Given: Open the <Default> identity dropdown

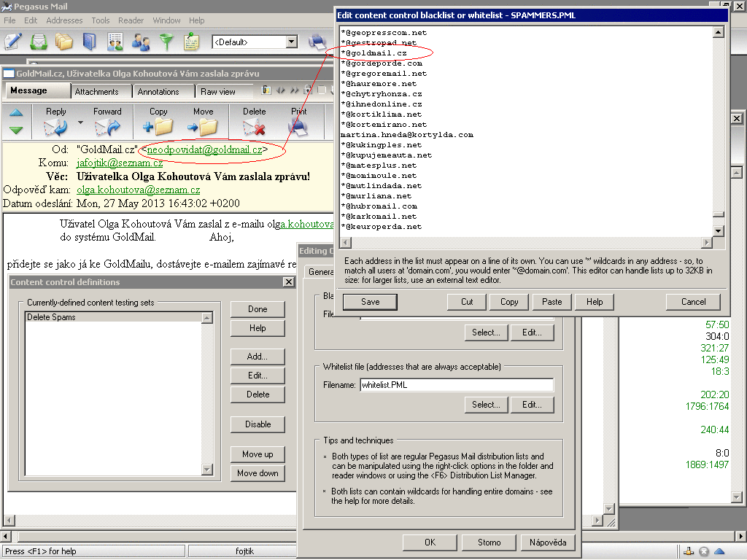Looking at the screenshot, I should click(292, 42).
